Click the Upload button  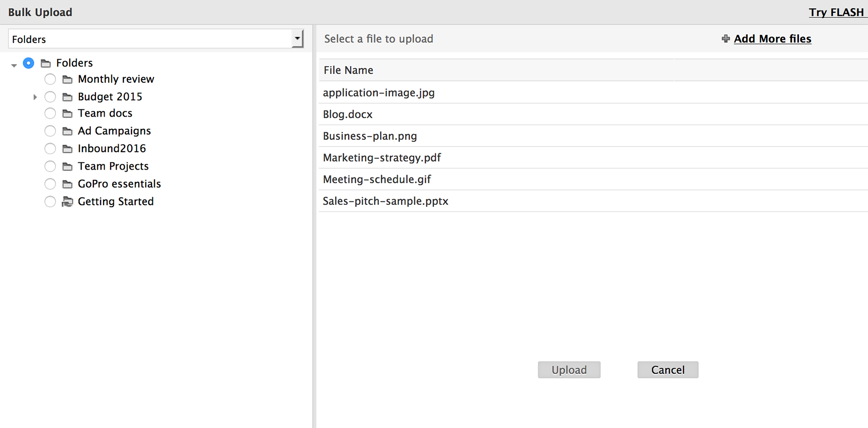(x=569, y=370)
